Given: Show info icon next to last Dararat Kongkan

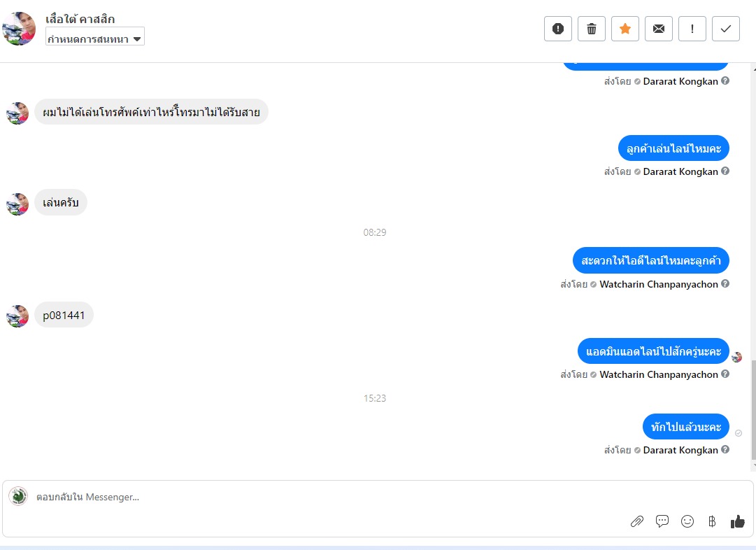Looking at the screenshot, I should click(x=725, y=450).
